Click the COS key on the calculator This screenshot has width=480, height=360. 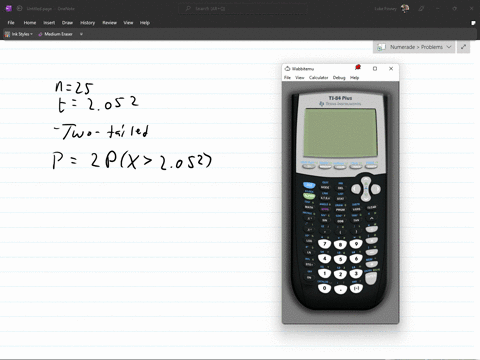pyautogui.click(x=340, y=221)
